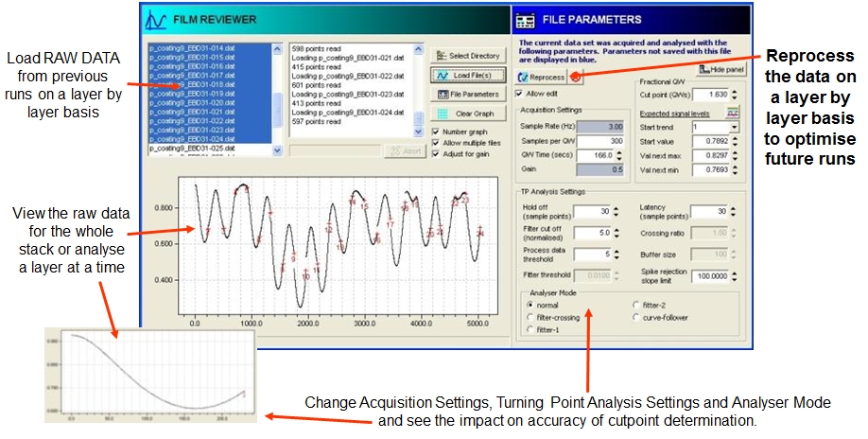Click the Hold off sample points field
Image resolution: width=868 pixels, height=439 pixels.
pos(592,212)
